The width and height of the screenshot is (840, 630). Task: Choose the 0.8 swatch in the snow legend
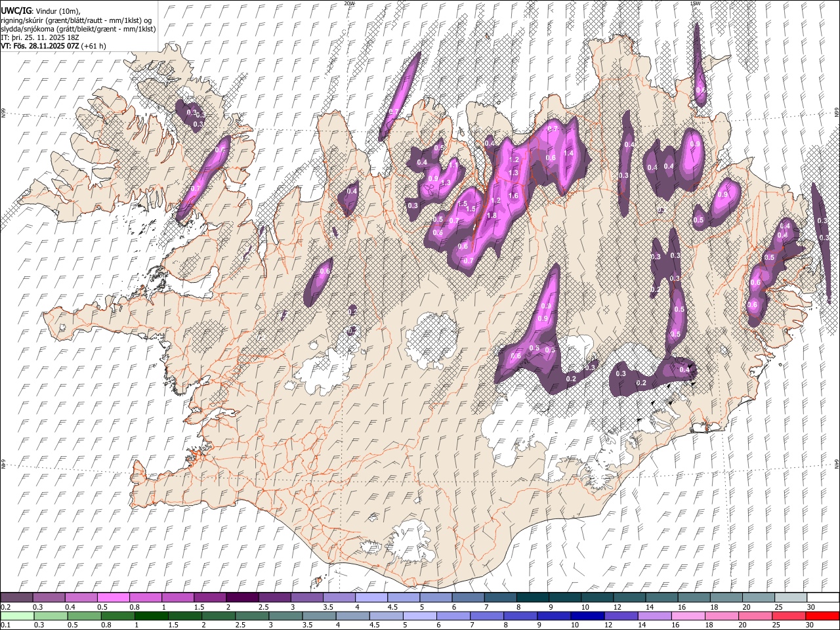tap(145, 598)
